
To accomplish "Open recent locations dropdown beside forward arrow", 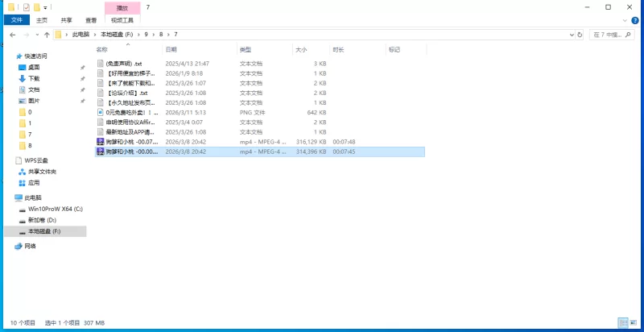I will point(37,35).
